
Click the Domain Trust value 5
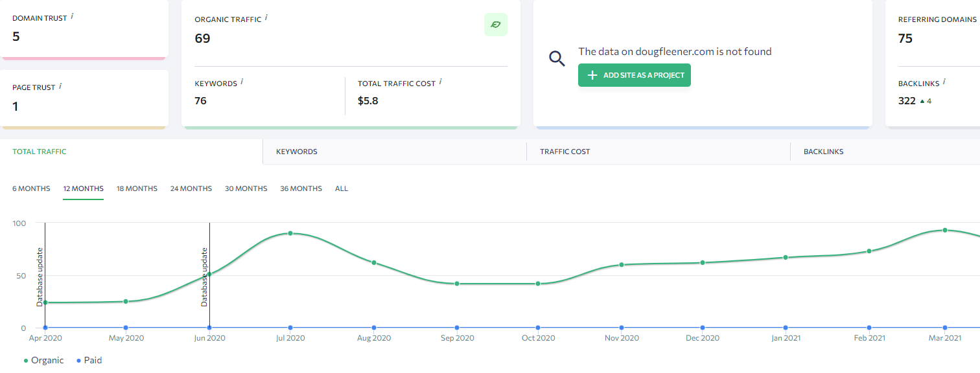click(16, 36)
